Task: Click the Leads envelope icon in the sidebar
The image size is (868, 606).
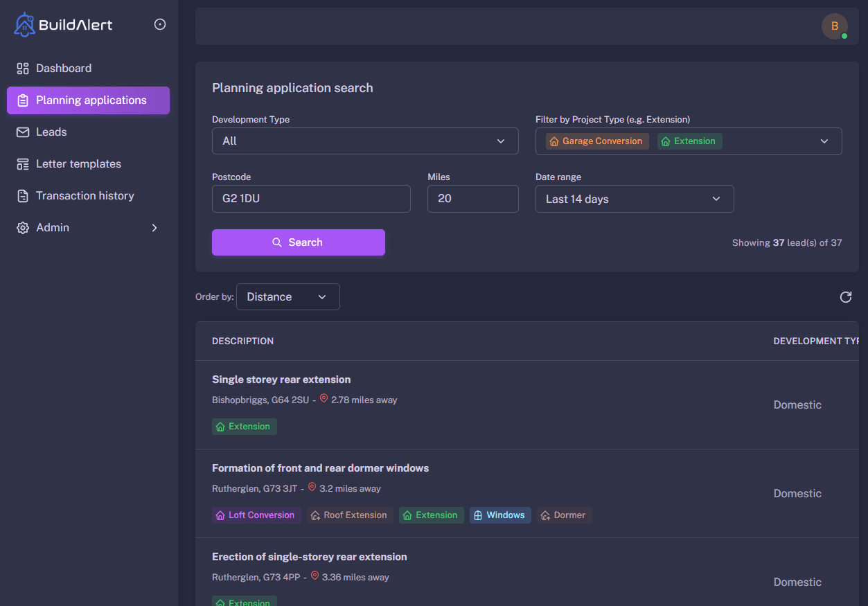Action: click(x=21, y=132)
